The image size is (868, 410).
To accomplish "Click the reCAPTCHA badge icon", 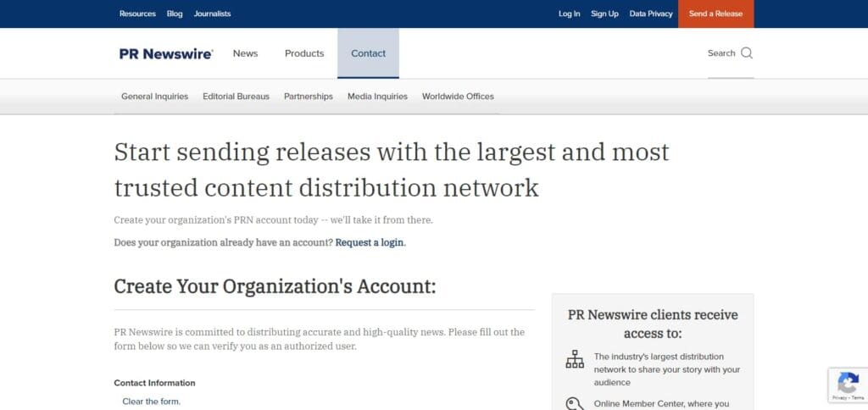I will pyautogui.click(x=848, y=382).
